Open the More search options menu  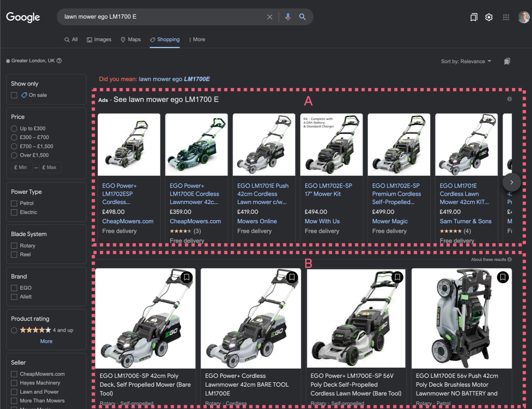(x=197, y=39)
